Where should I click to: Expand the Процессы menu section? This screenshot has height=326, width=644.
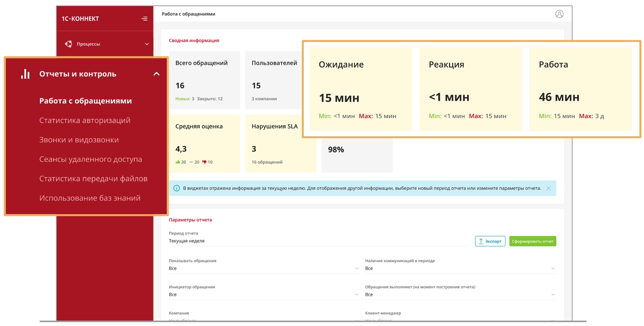click(147, 44)
